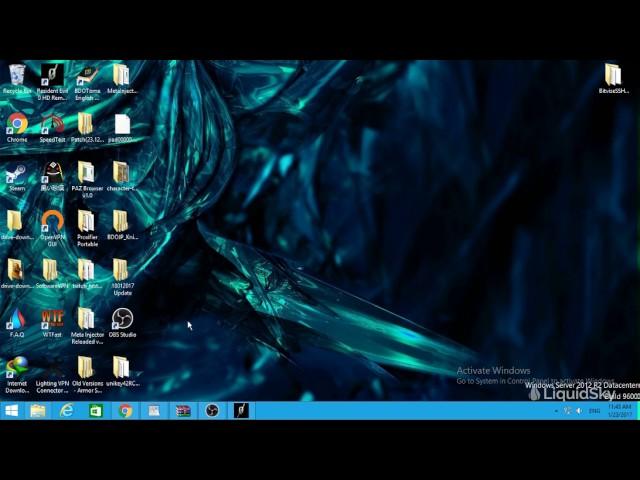Open the Recycle Bin desktop icon
Image resolution: width=640 pixels, height=480 pixels.
click(x=17, y=80)
